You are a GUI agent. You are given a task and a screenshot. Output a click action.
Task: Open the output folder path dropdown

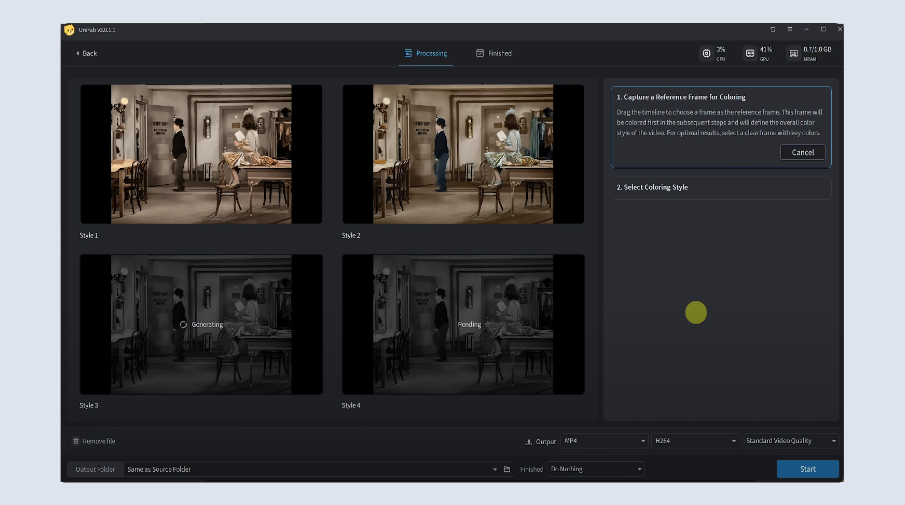[x=495, y=469]
